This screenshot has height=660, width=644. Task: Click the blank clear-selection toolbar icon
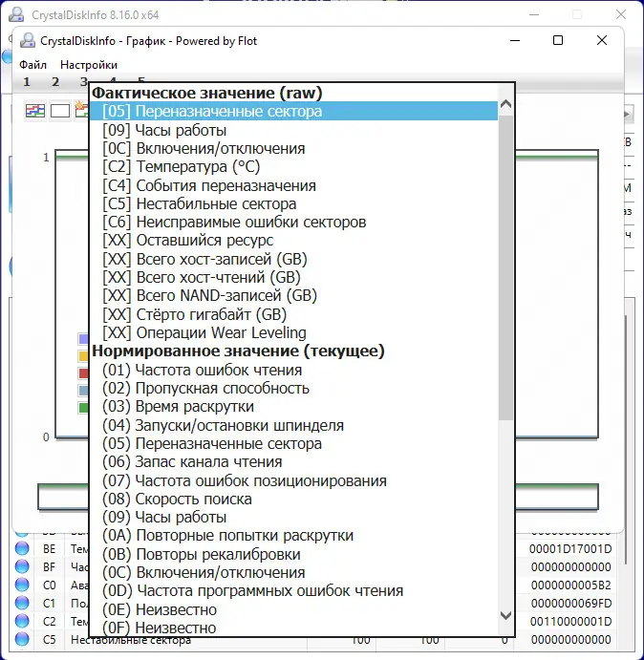(x=60, y=111)
